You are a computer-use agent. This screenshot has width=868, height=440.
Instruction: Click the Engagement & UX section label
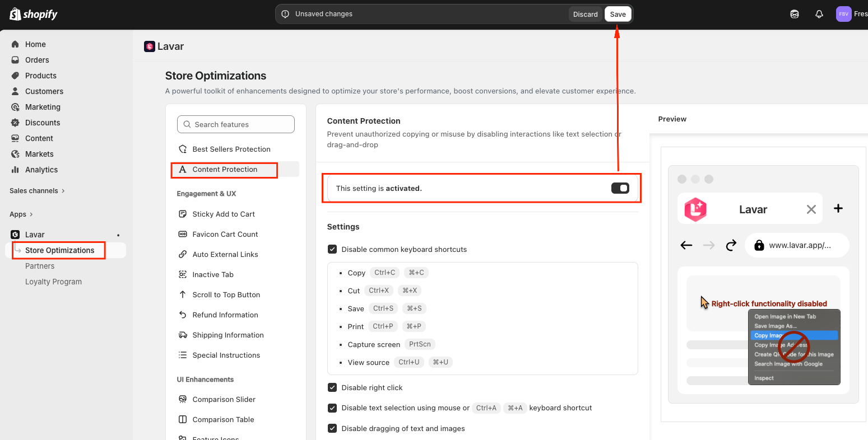point(206,194)
